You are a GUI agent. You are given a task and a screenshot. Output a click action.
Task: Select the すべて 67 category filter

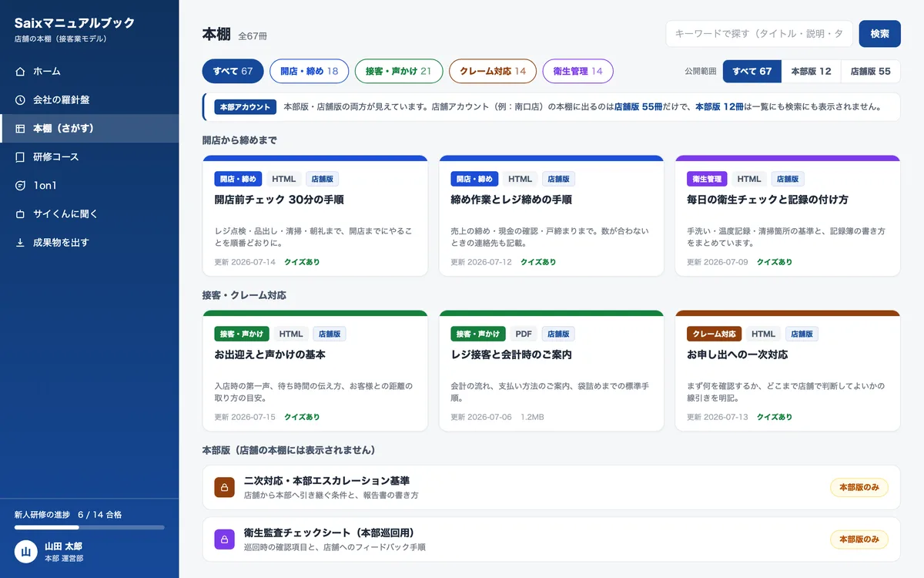pyautogui.click(x=233, y=71)
